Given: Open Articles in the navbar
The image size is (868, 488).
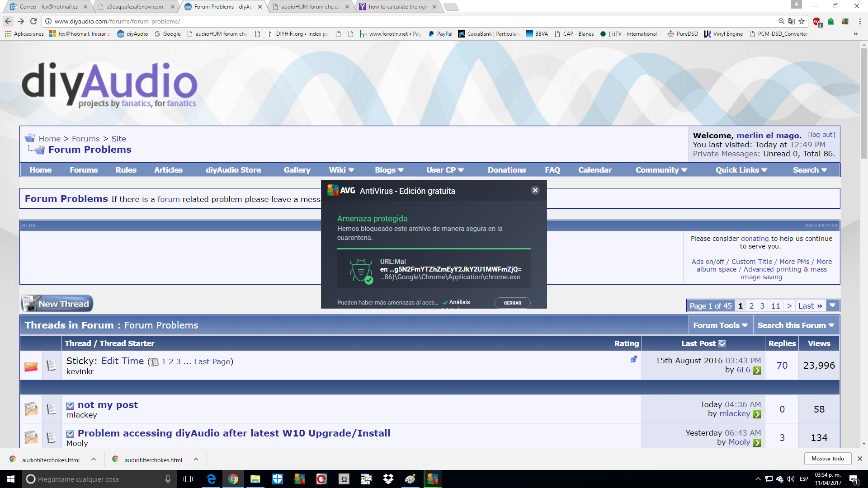Looking at the screenshot, I should (x=168, y=170).
